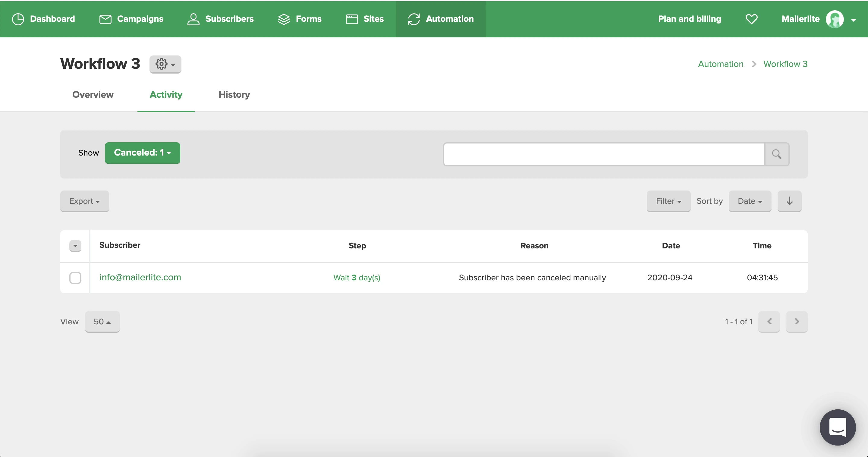Go to next page arrow

click(796, 322)
